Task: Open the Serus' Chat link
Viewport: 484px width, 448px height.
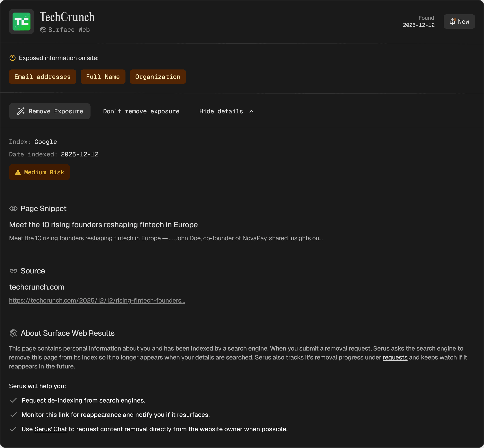Action: 50,429
